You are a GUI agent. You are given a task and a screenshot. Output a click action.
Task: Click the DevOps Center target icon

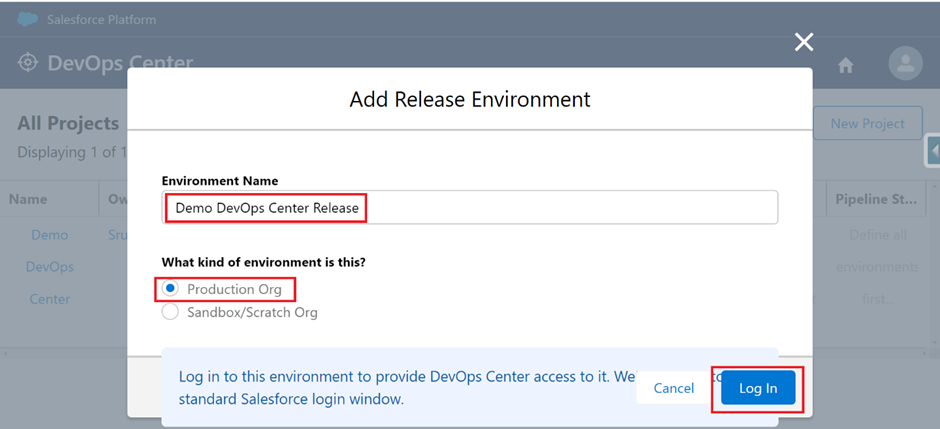(28, 63)
